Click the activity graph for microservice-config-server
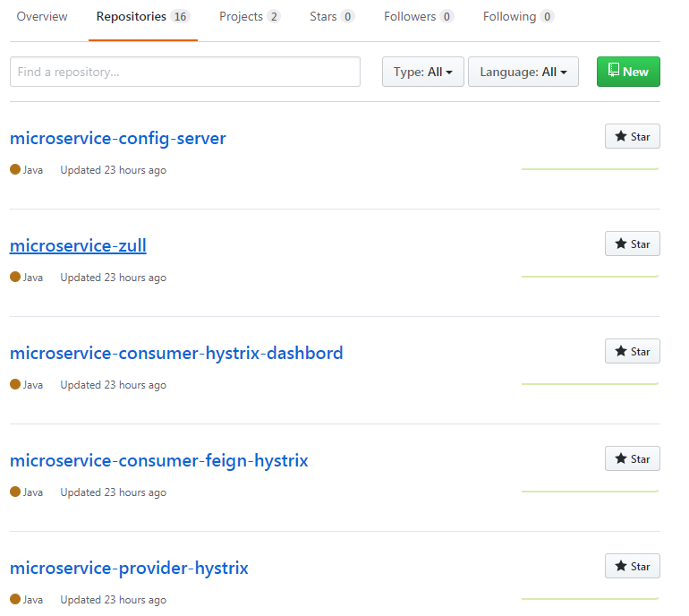This screenshot has width=689, height=616. (590, 168)
